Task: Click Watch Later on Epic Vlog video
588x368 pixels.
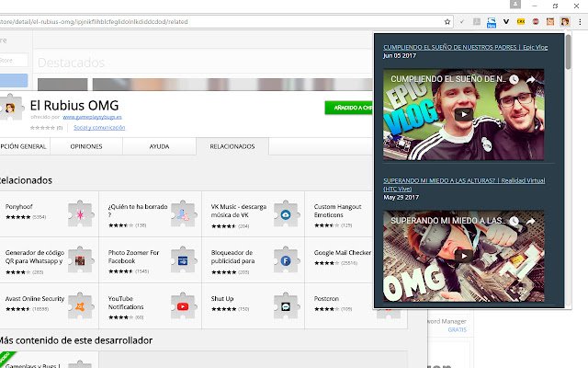Action: (x=514, y=79)
